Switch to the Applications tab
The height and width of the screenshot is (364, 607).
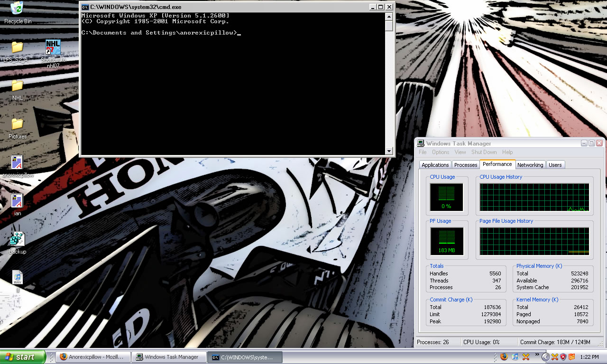point(435,165)
